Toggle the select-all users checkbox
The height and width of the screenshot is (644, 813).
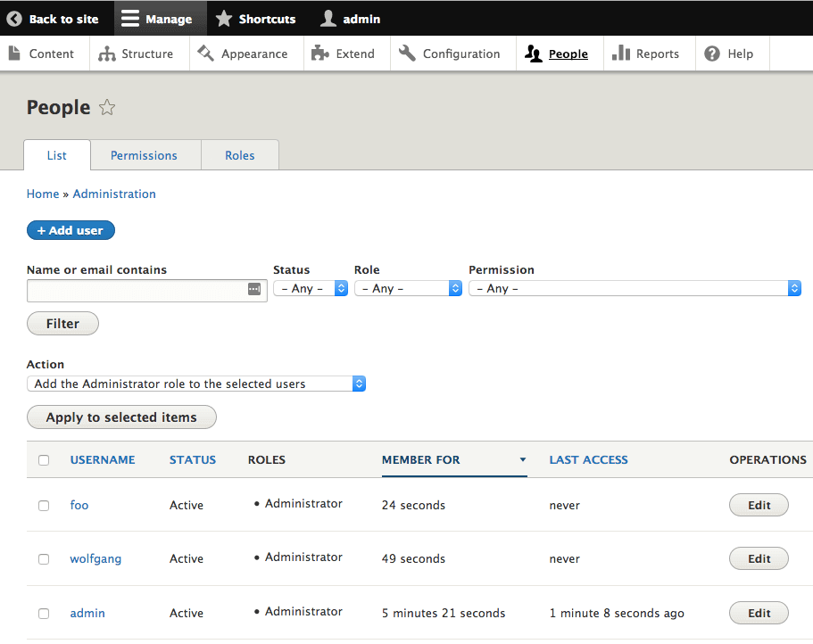(x=44, y=460)
